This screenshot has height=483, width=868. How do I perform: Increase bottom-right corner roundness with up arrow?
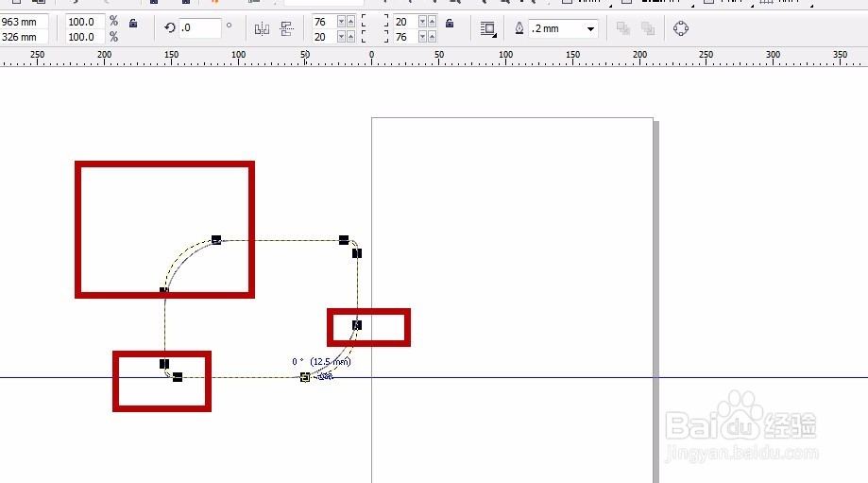[x=432, y=37]
